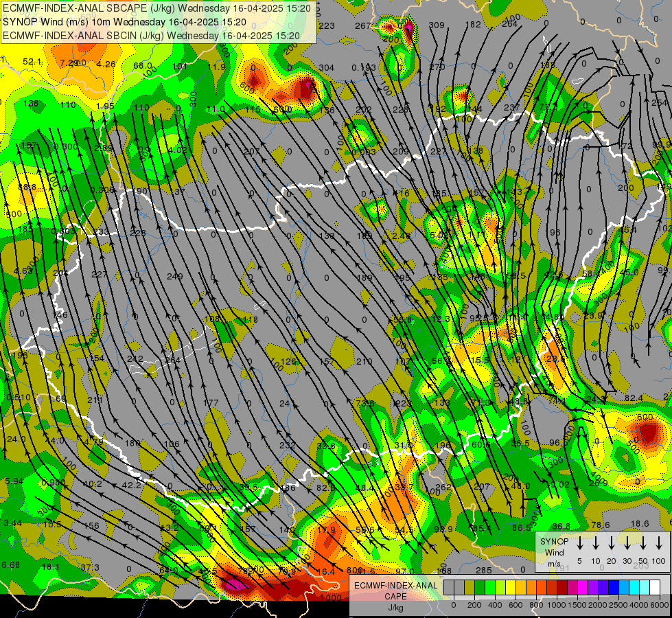Click the 200 tick label on CAPE scale
This screenshot has width=672, height=618.
pos(474,605)
